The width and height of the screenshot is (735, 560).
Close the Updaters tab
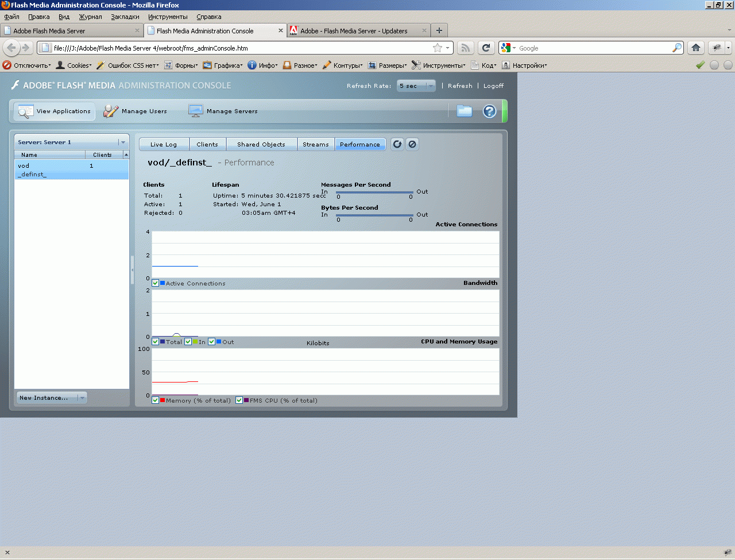coord(424,30)
